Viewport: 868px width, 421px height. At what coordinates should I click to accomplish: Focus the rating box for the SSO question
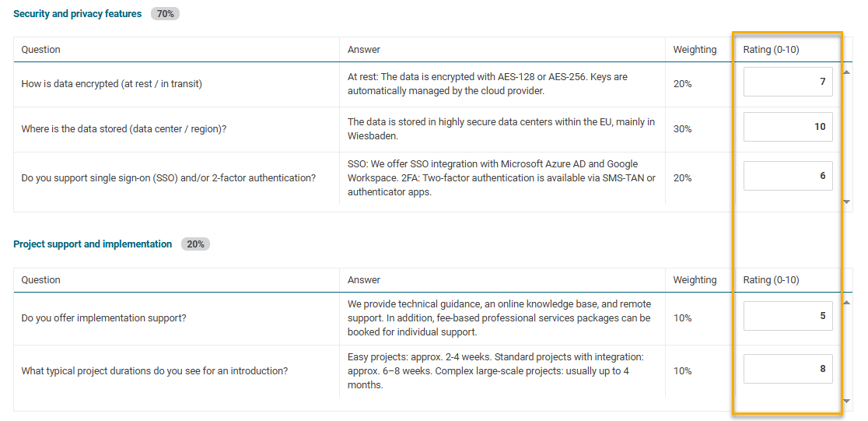point(787,176)
